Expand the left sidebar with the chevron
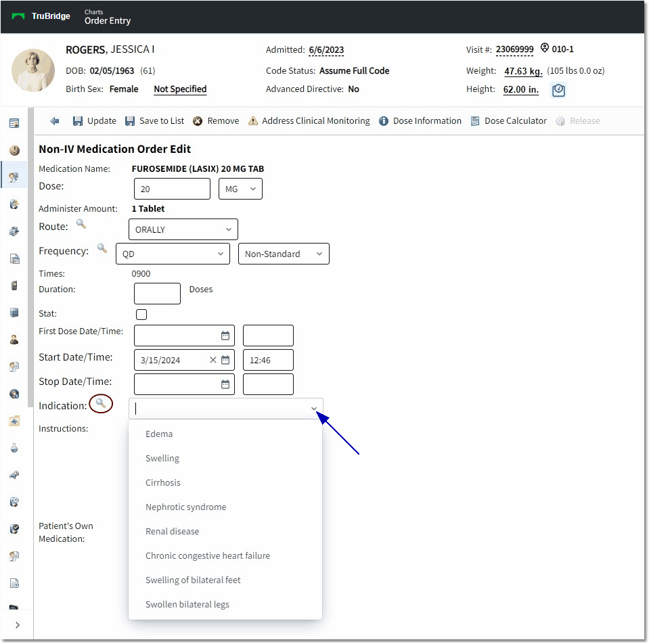 point(17,624)
